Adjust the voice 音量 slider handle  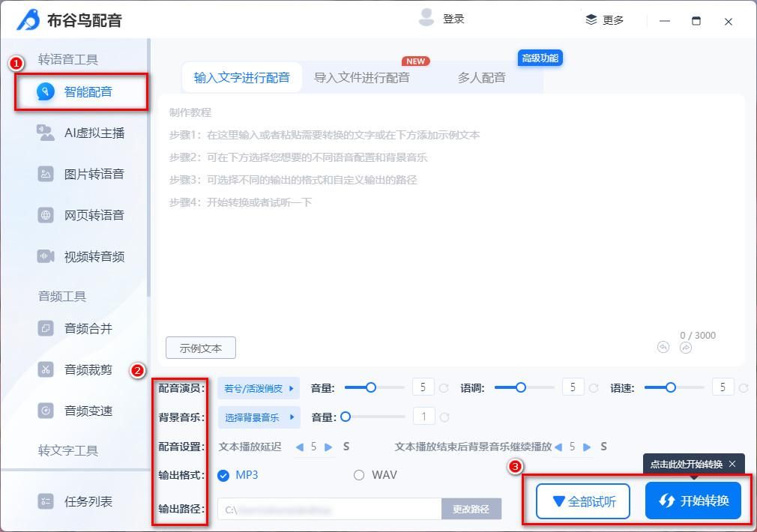coord(370,387)
